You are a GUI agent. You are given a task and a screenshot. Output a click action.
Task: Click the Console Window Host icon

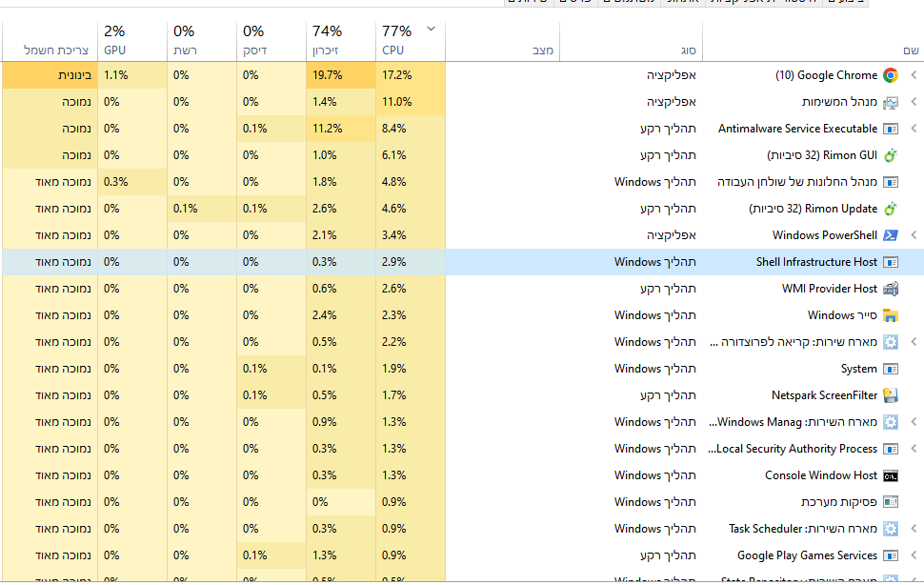click(x=891, y=475)
